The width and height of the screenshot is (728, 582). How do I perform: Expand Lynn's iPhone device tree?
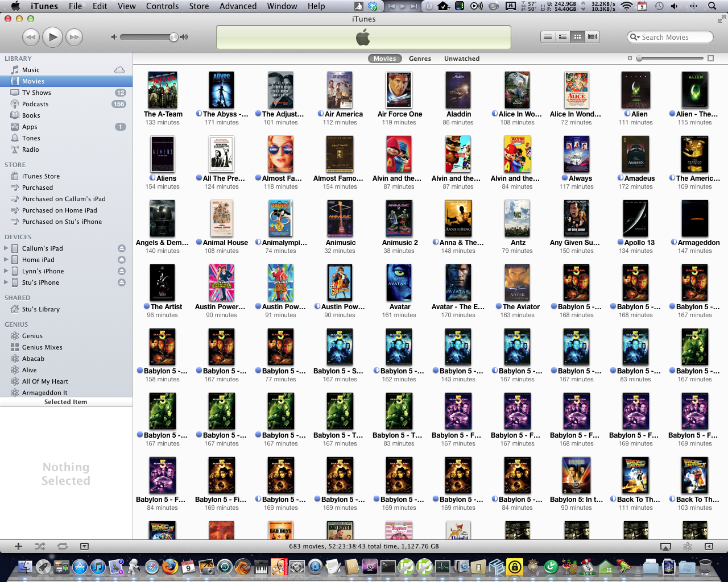click(x=6, y=271)
